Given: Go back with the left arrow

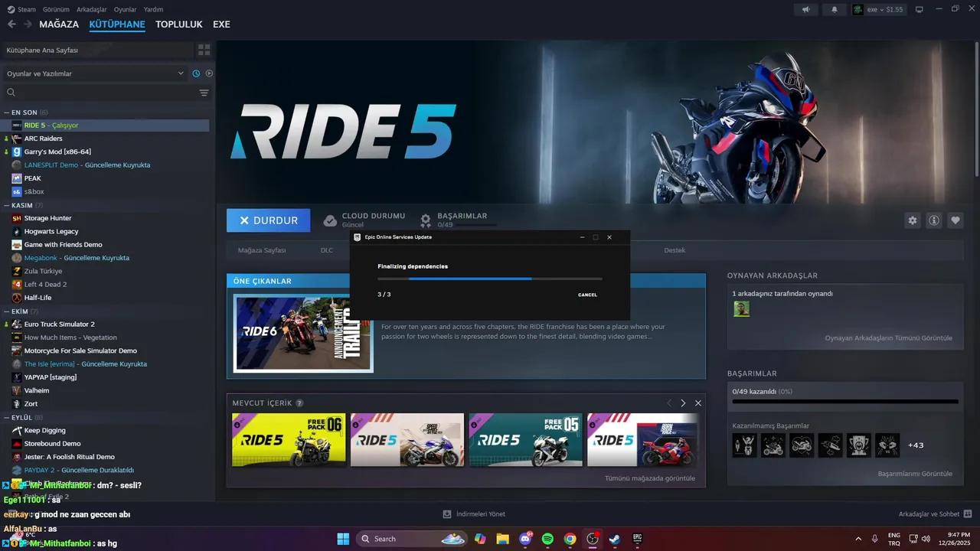Looking at the screenshot, I should 11,24.
